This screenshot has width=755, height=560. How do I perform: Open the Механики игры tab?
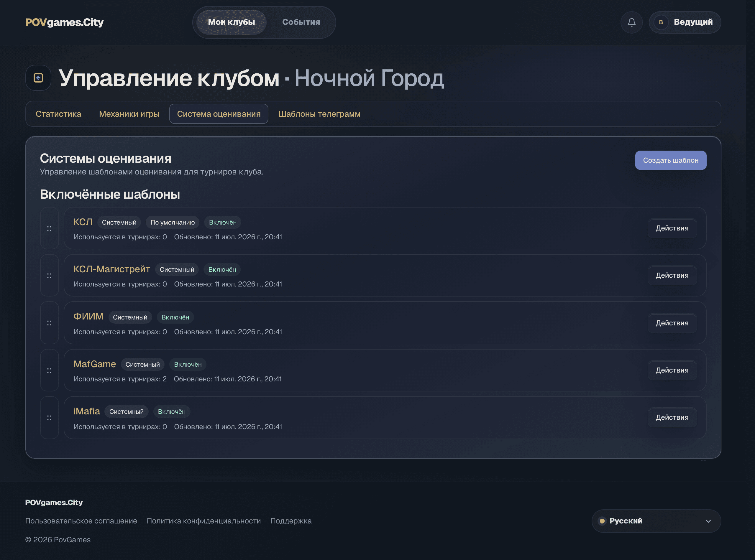(x=129, y=114)
